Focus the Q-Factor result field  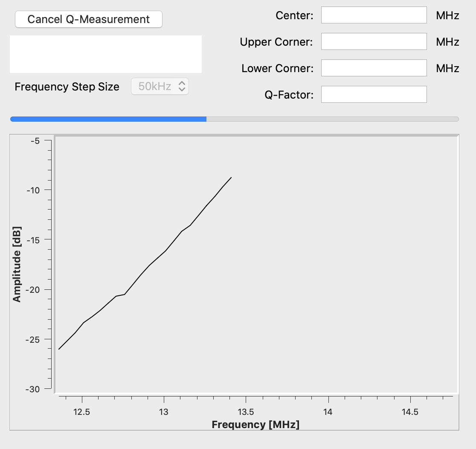pos(374,94)
